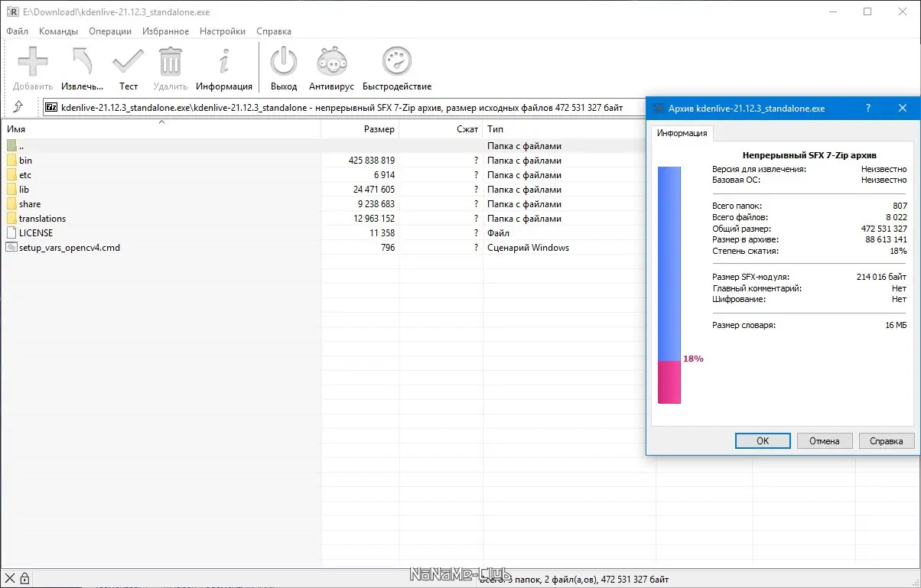Open the Файл menu
This screenshot has width=921, height=588.
[x=17, y=31]
